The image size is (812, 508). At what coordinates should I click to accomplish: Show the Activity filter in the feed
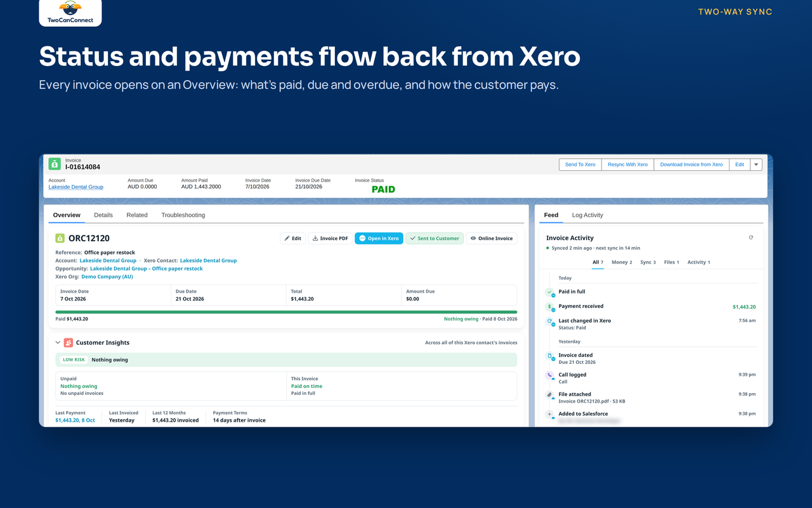point(698,262)
